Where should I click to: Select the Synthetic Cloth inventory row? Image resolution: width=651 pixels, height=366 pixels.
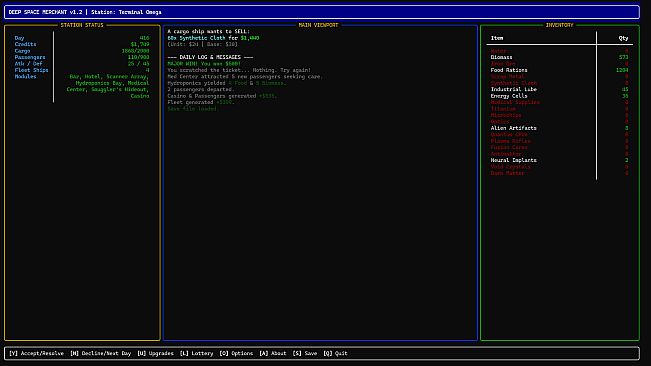[559, 83]
